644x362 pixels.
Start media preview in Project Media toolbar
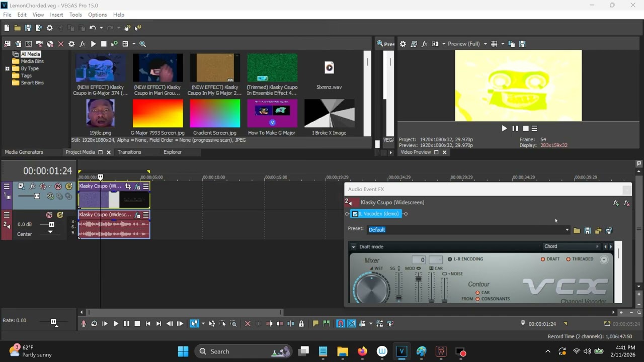point(93,44)
